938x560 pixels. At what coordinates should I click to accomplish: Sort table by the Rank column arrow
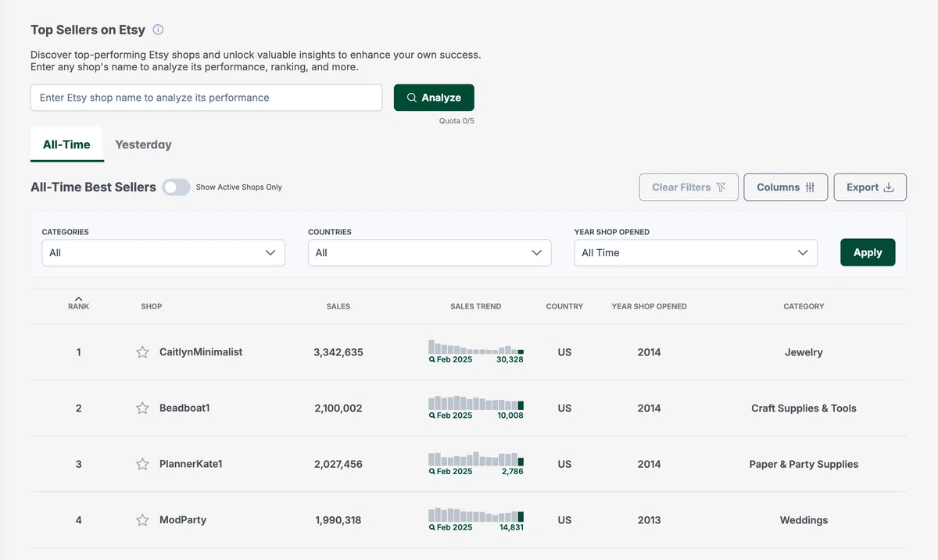click(78, 298)
